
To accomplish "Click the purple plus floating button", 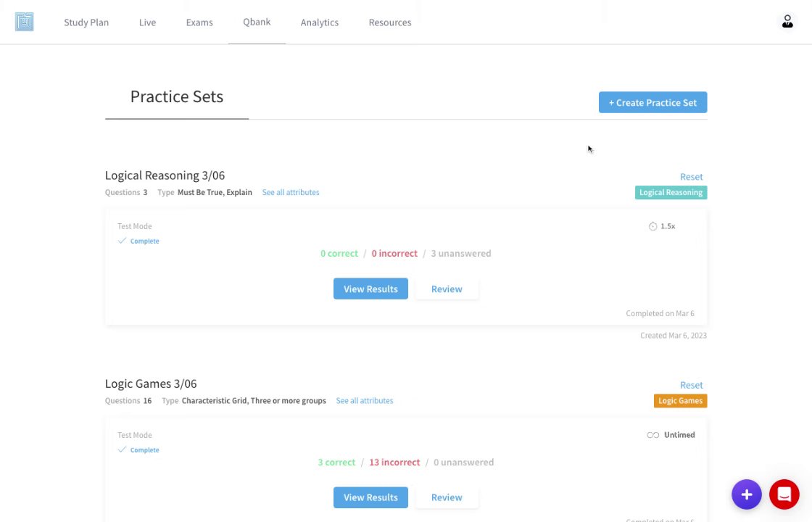I will tap(747, 494).
